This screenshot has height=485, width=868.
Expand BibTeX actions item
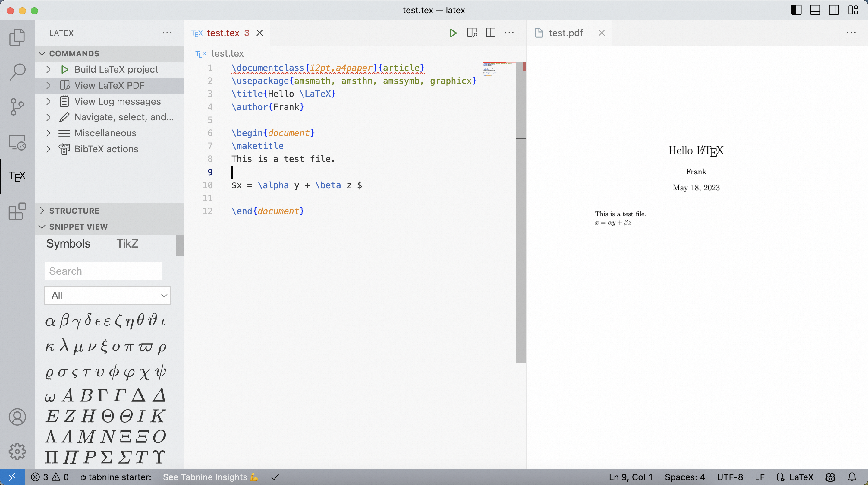click(109, 149)
